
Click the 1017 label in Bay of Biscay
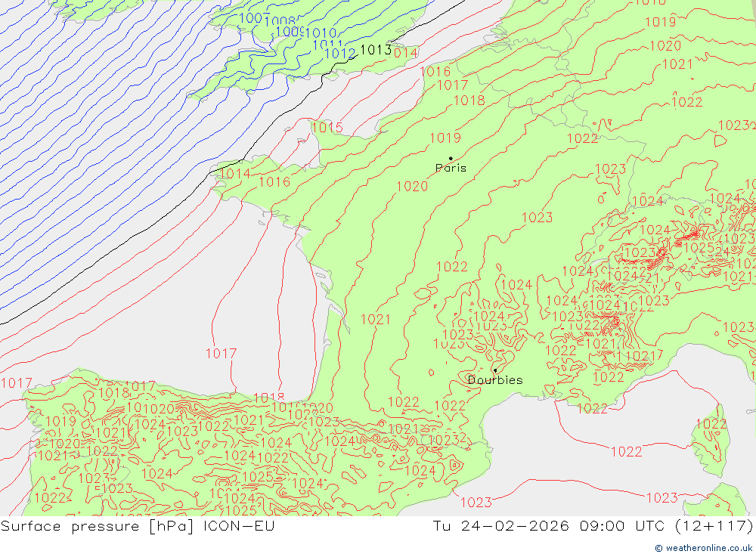(221, 354)
